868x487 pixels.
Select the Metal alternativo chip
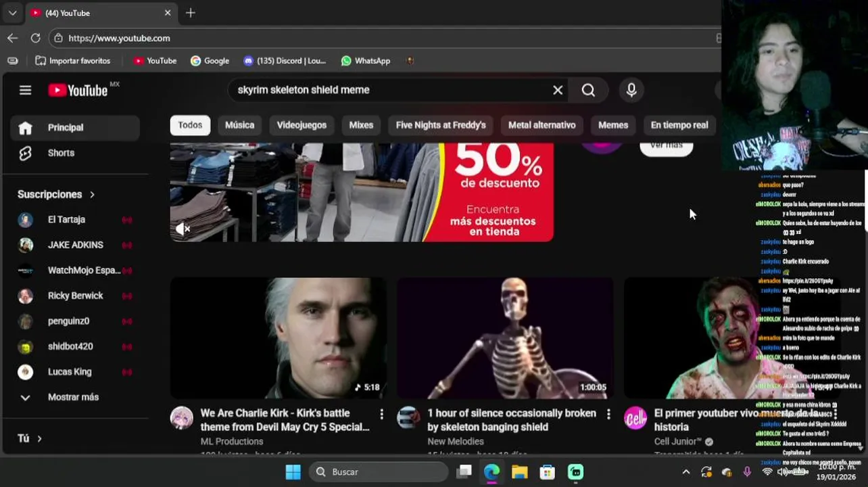[x=542, y=125]
